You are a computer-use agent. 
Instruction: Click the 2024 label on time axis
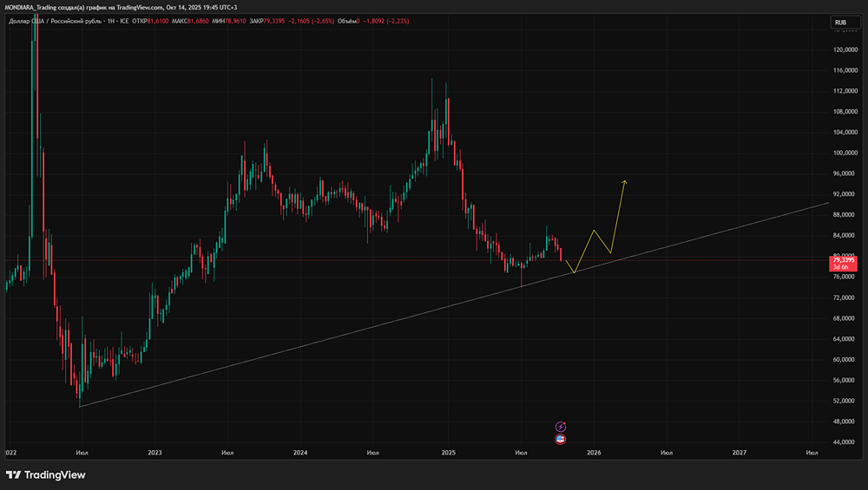(300, 453)
